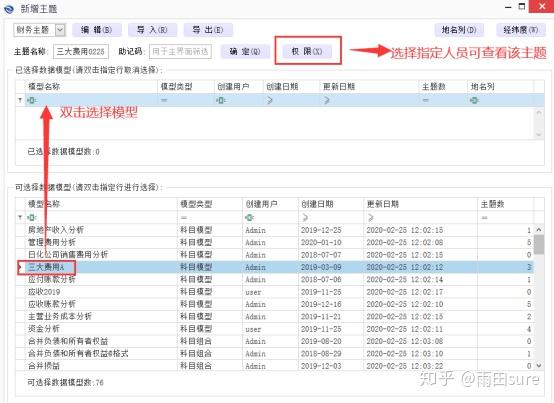This screenshot has height=403, width=554.
Task: Click the filter icon under upper 模型名称 column
Action: (x=32, y=101)
